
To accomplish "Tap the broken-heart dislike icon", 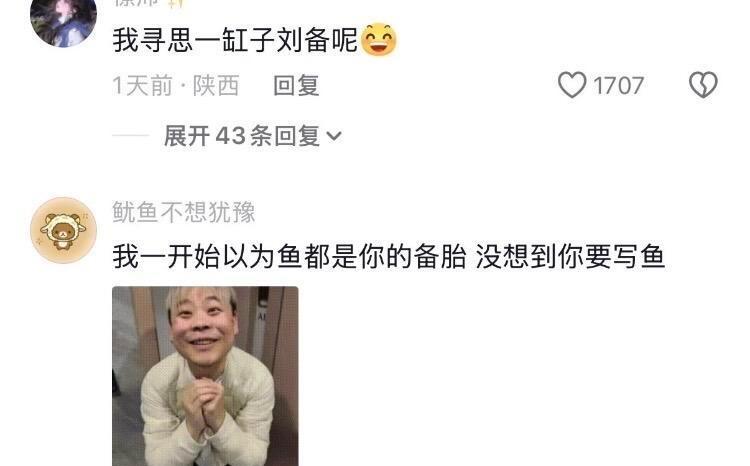I will 703,85.
